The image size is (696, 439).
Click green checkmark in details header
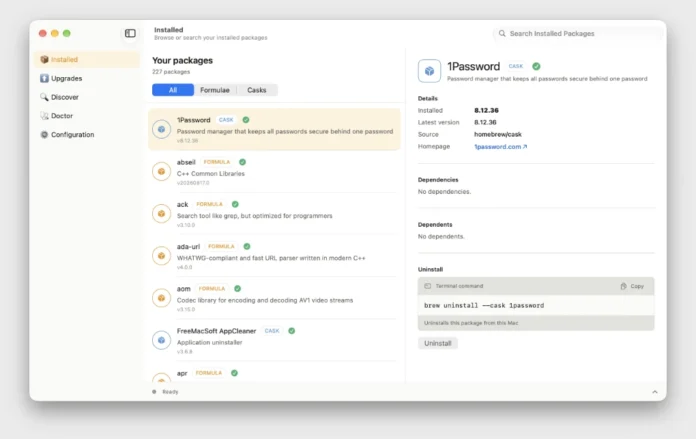[x=536, y=66]
